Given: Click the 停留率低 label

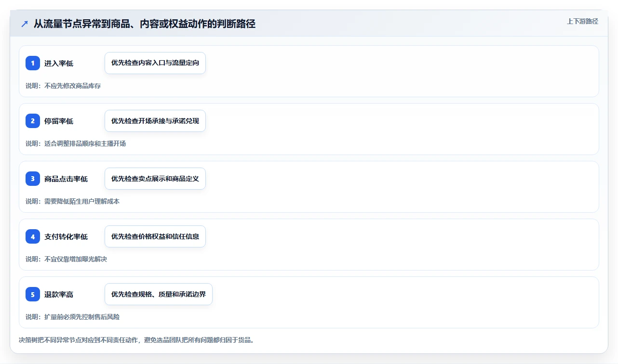Looking at the screenshot, I should tap(59, 121).
